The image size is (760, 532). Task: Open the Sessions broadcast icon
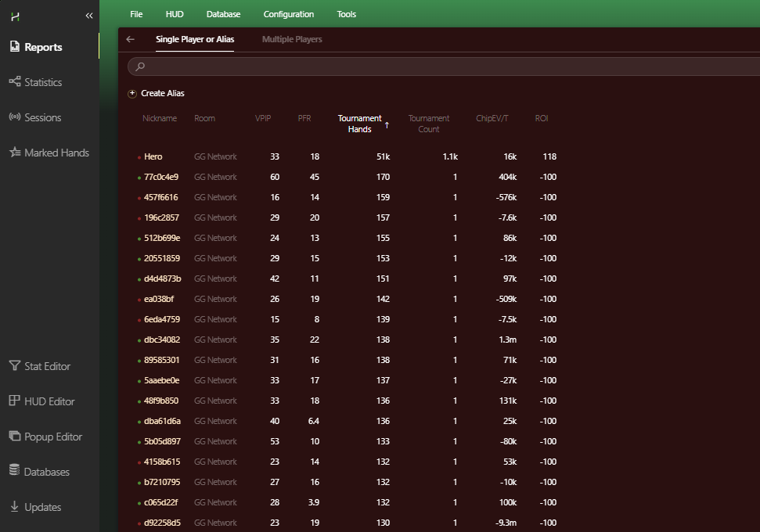pos(15,117)
